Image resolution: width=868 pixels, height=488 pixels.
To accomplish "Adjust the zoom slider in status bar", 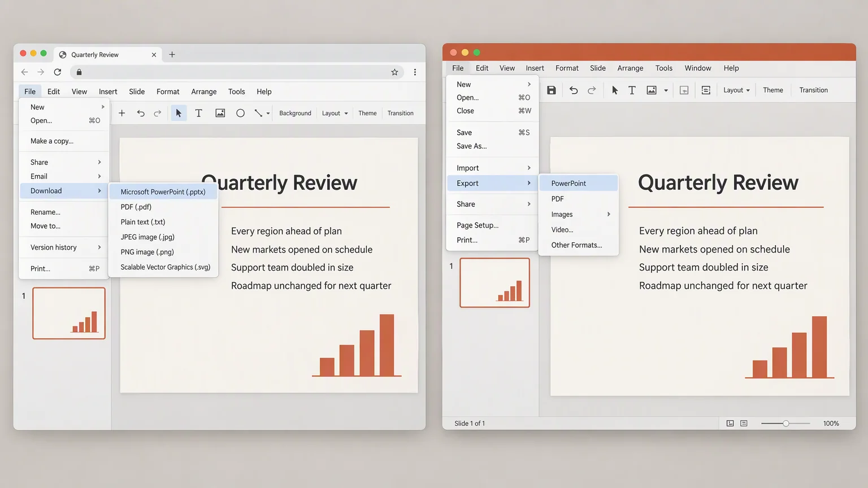I will (785, 423).
